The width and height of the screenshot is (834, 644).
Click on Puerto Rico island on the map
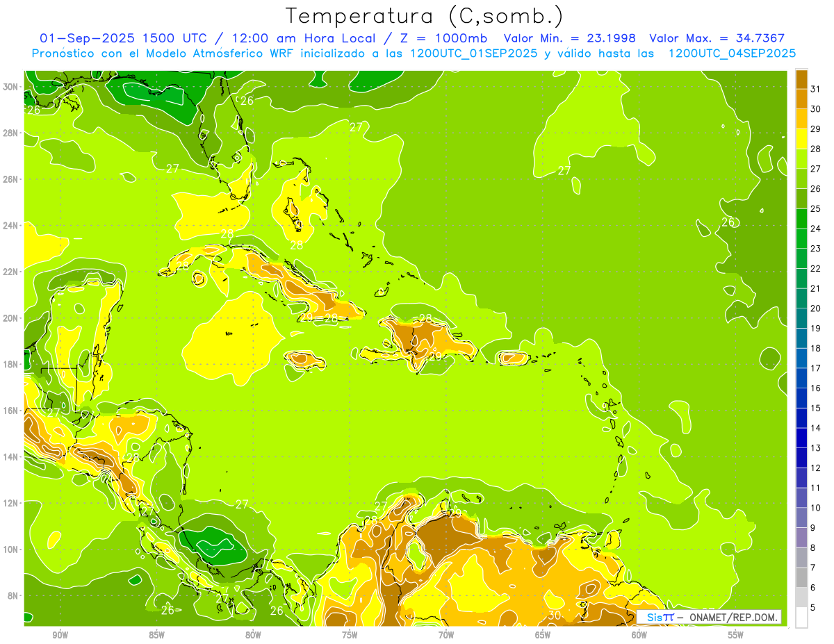[x=514, y=358]
